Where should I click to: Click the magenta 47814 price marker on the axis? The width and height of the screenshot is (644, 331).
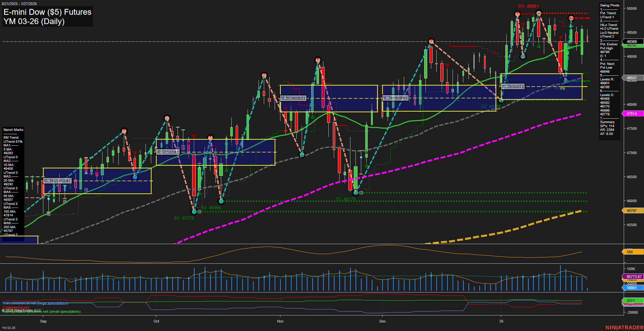tap(632, 114)
